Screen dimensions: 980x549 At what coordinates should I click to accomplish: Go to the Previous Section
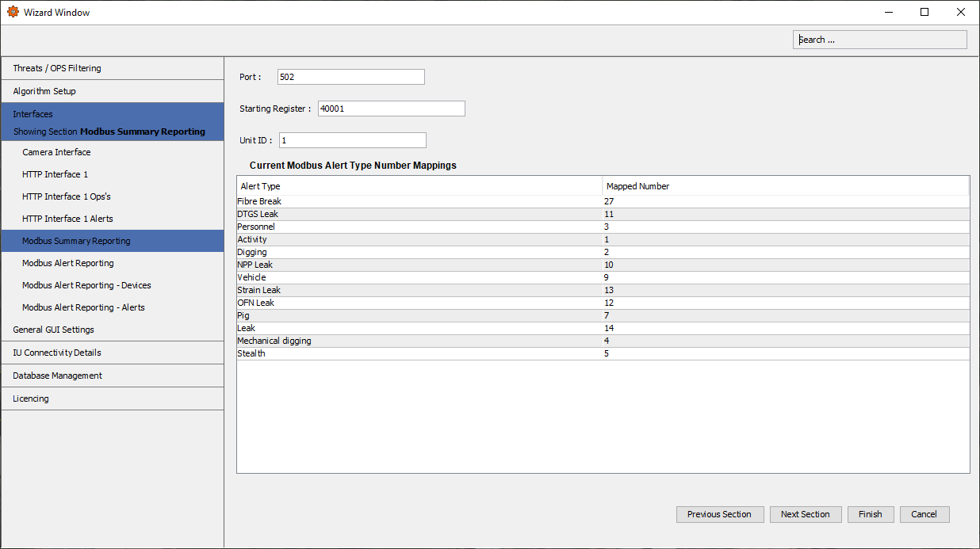click(x=720, y=514)
